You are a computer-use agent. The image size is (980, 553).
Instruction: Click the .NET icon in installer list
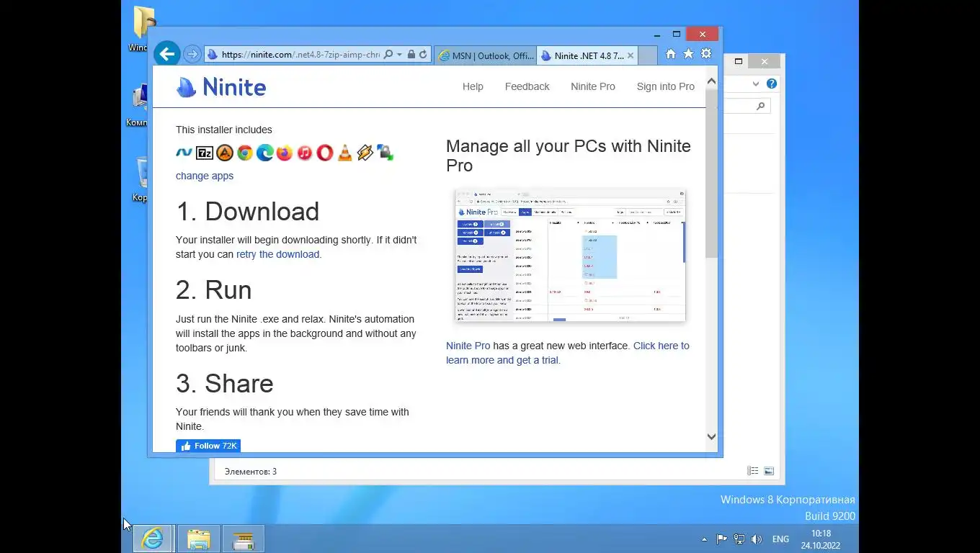click(x=184, y=153)
